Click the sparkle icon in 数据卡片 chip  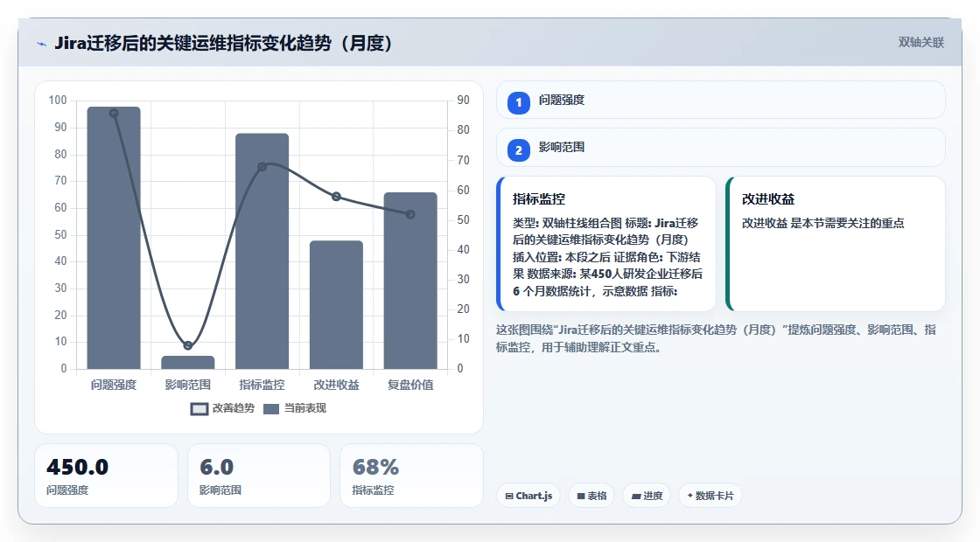[x=690, y=495]
